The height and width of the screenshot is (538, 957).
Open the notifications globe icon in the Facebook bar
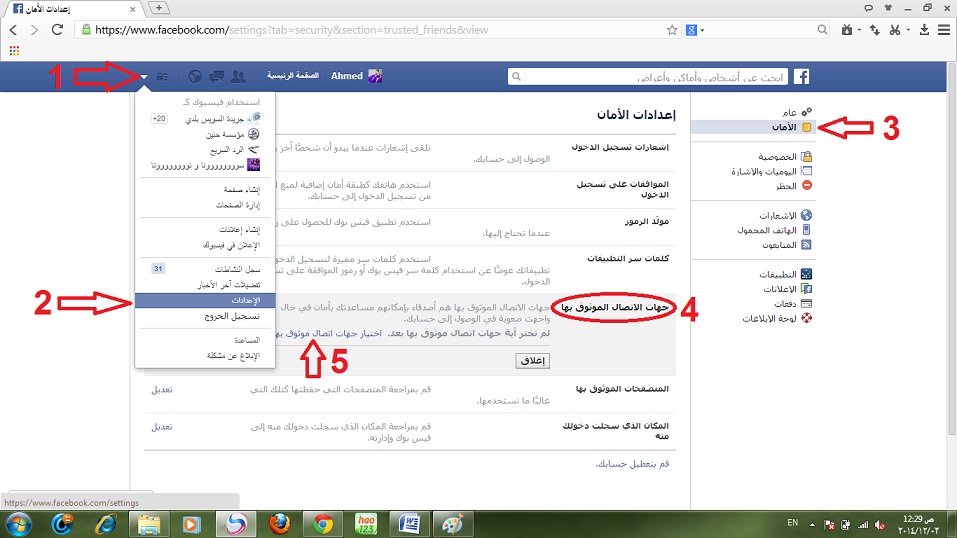pos(195,76)
